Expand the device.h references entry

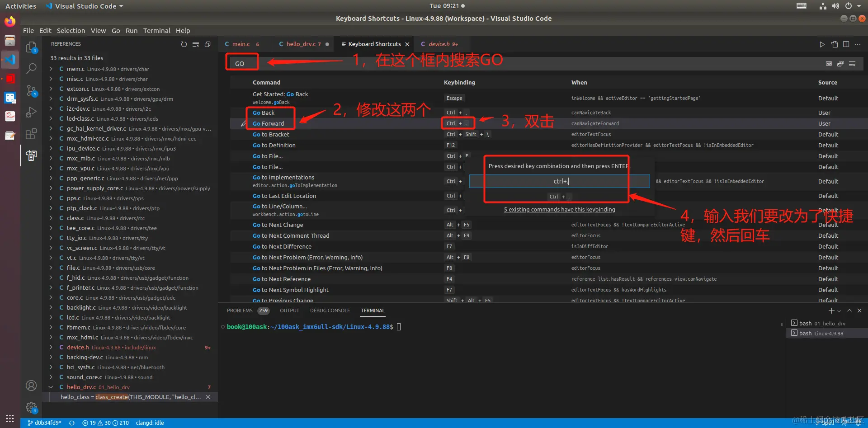point(51,348)
